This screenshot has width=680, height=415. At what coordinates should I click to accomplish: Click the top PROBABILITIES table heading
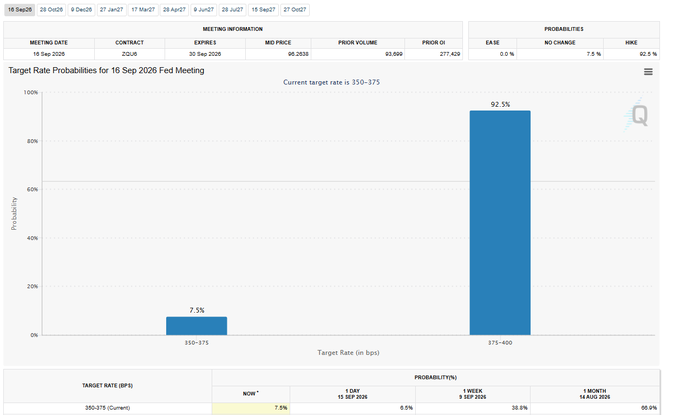pos(564,29)
